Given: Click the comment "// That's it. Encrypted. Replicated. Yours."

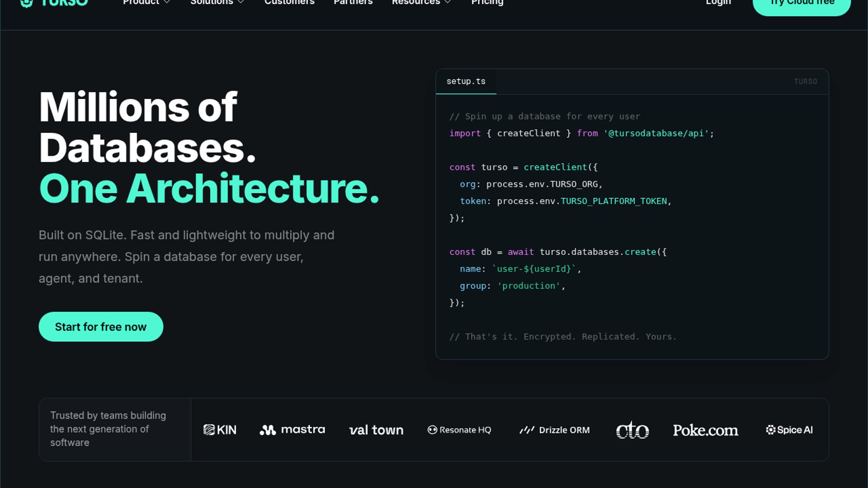Looking at the screenshot, I should pyautogui.click(x=563, y=337).
